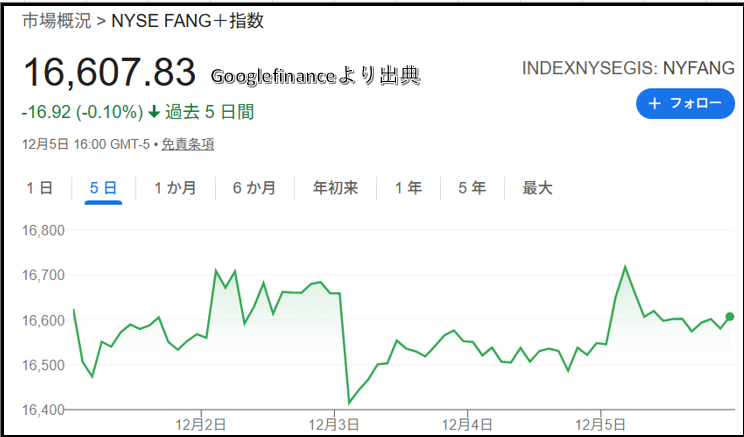Select the 5日 range tab
The height and width of the screenshot is (437, 744).
point(103,188)
